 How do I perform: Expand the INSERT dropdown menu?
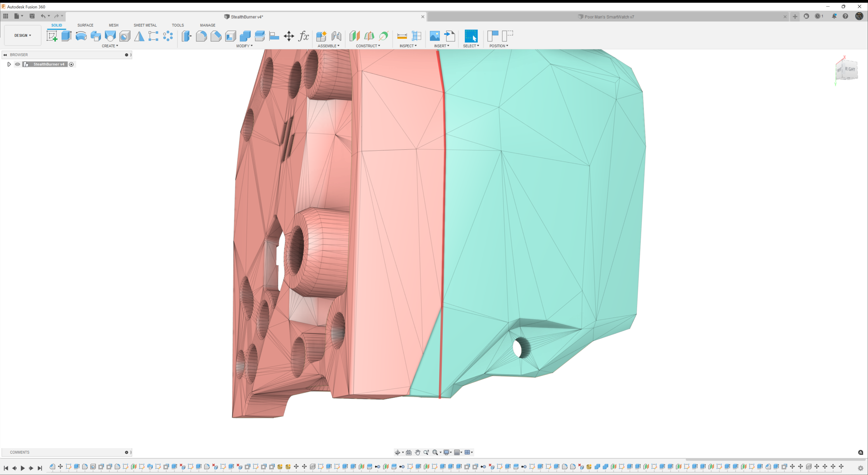click(x=441, y=46)
